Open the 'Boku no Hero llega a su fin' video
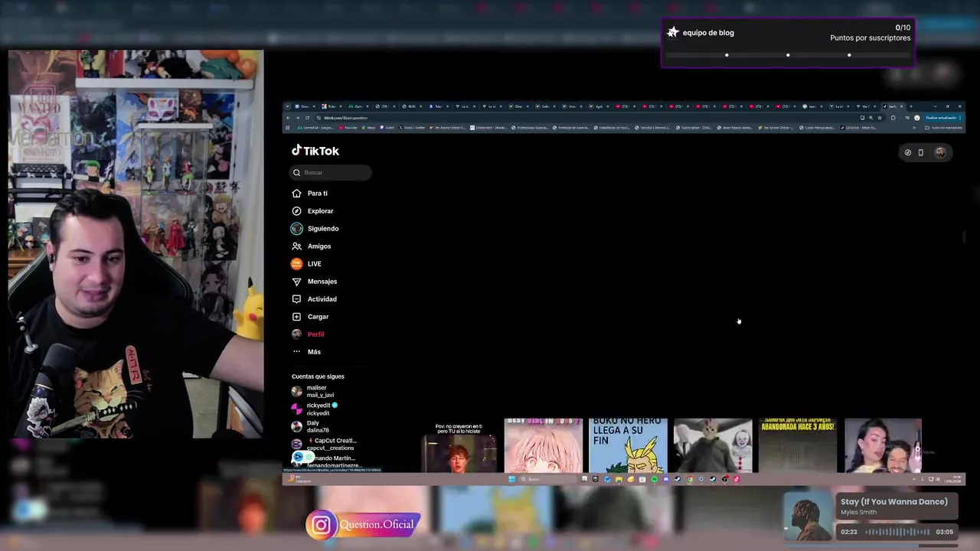This screenshot has height=551, width=980. [x=628, y=445]
